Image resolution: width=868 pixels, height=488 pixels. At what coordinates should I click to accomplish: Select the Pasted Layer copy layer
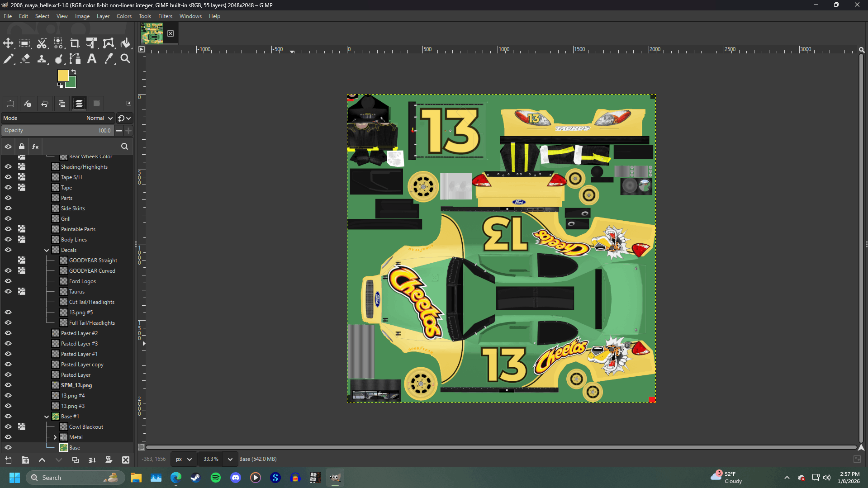(x=82, y=365)
